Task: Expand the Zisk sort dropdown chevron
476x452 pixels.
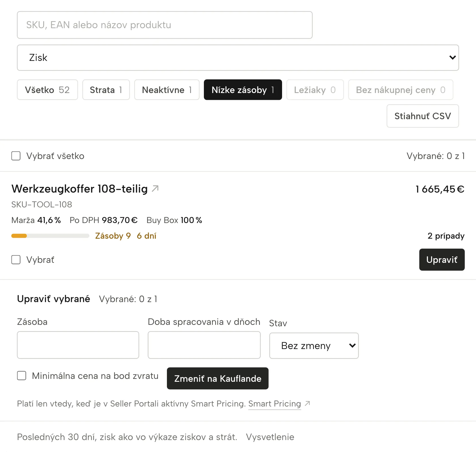Action: pyautogui.click(x=452, y=57)
